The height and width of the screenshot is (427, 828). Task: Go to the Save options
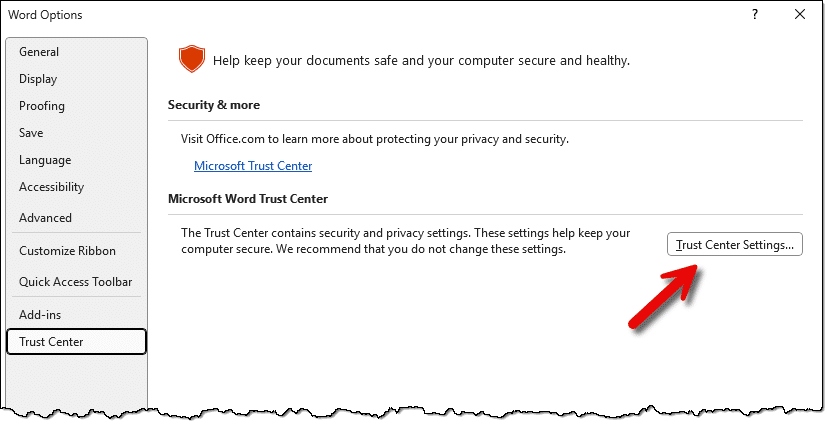coord(31,133)
